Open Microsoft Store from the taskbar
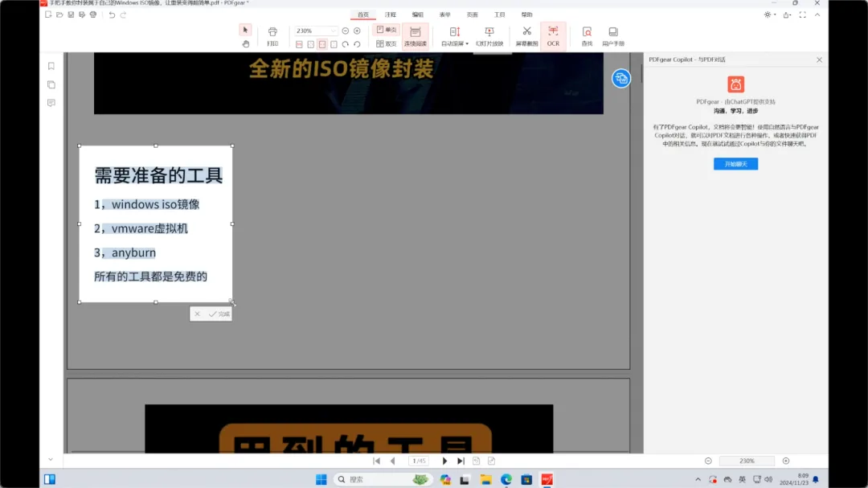 pos(526,479)
